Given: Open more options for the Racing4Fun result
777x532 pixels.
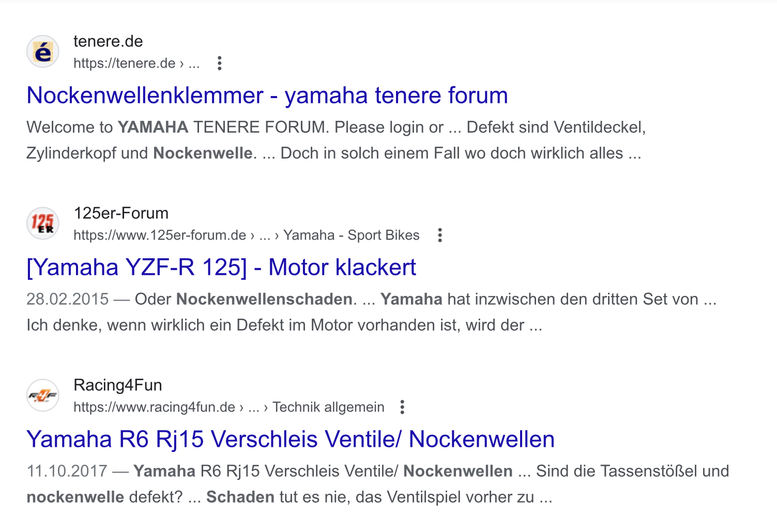Looking at the screenshot, I should coord(402,407).
